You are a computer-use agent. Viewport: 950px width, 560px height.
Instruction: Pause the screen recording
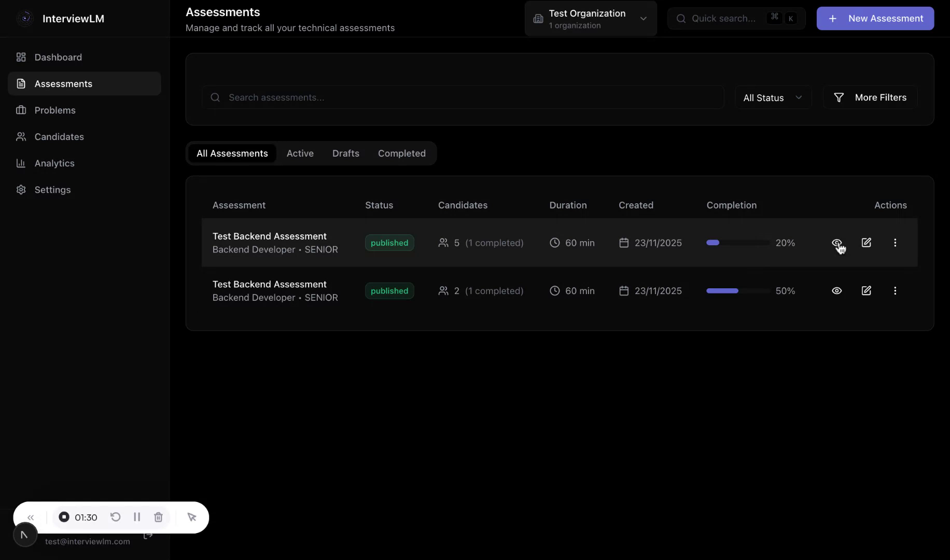click(x=137, y=517)
